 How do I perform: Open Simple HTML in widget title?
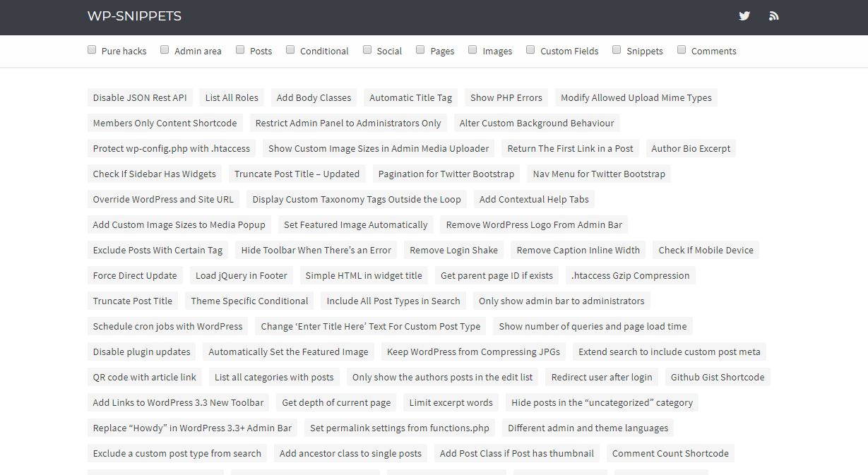pos(364,275)
